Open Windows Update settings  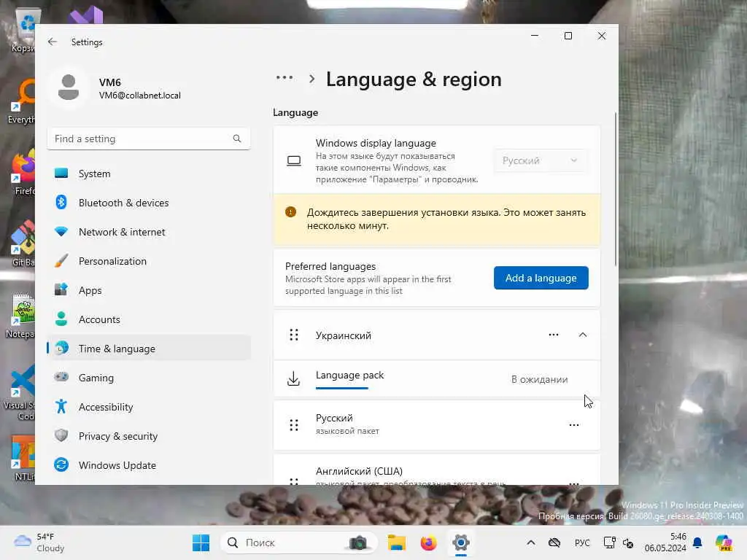click(149, 465)
